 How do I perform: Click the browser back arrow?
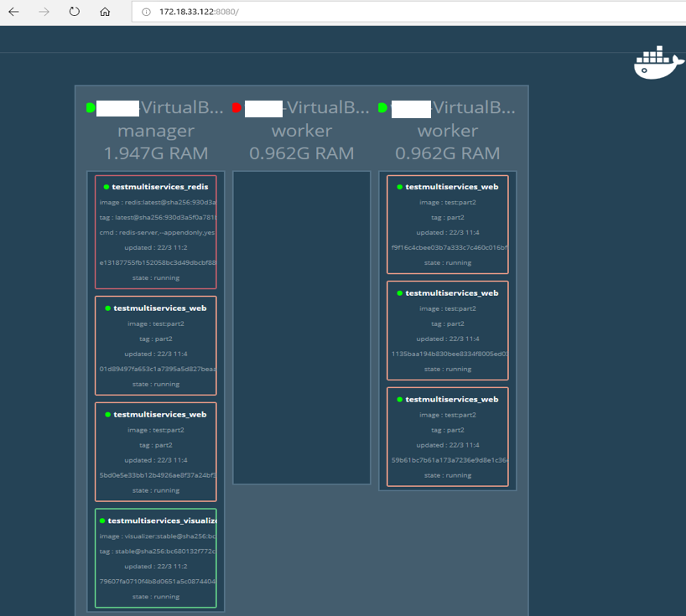tap(14, 13)
